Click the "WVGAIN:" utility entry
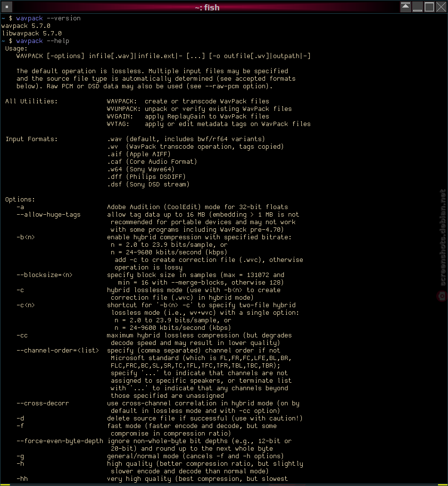This screenshot has width=448, height=486. click(x=120, y=117)
